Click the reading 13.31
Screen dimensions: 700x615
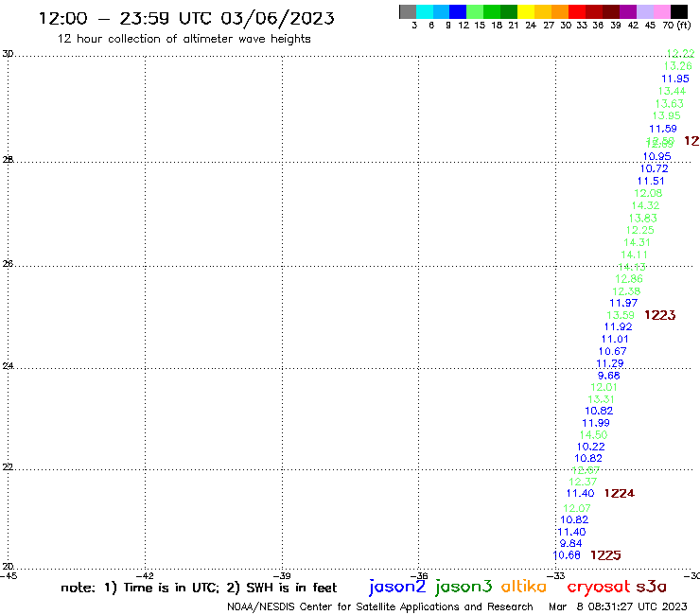click(601, 399)
